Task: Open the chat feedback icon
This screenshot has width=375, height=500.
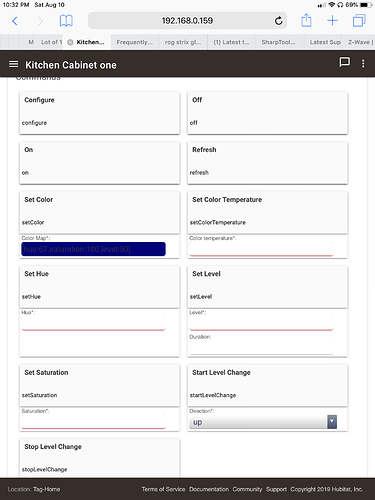Action: tap(344, 62)
